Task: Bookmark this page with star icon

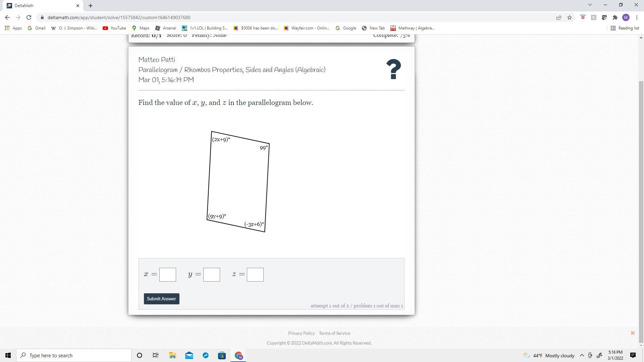Action: pos(570,17)
